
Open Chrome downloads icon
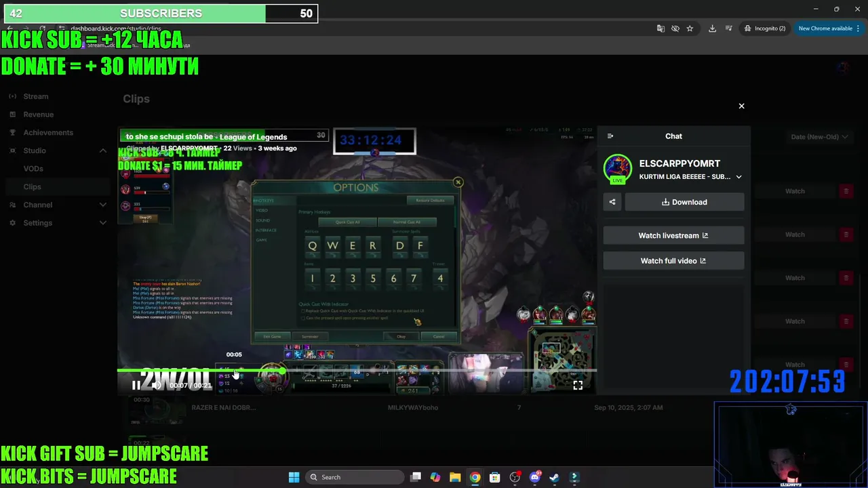(x=712, y=28)
